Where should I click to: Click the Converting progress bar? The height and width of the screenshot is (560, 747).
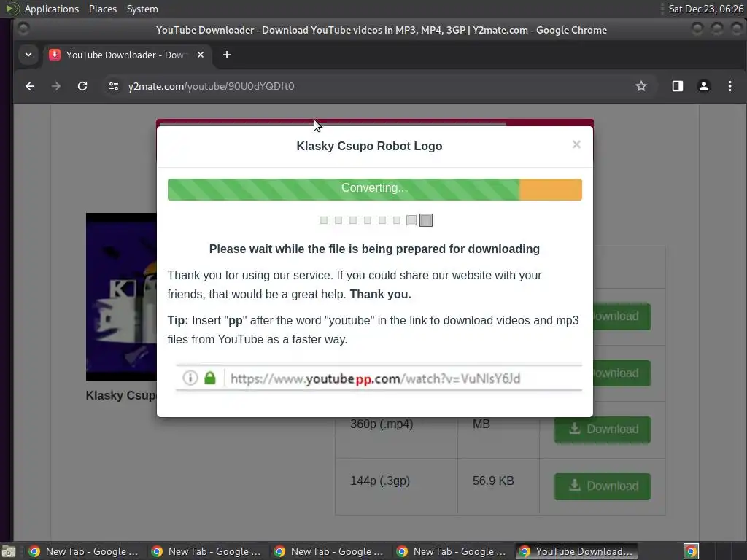[x=374, y=189]
